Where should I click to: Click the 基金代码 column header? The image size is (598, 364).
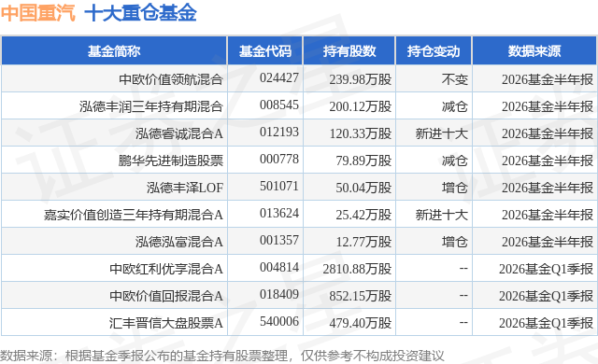pyautogui.click(x=265, y=51)
